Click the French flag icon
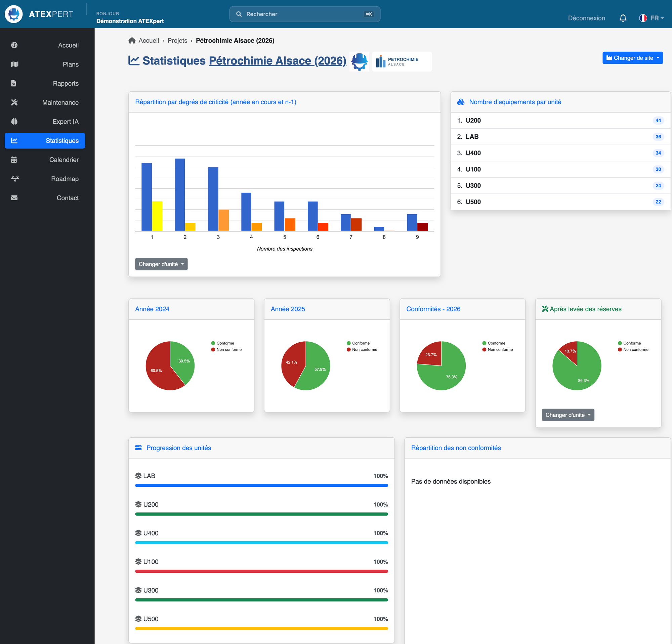The image size is (672, 644). (x=643, y=18)
